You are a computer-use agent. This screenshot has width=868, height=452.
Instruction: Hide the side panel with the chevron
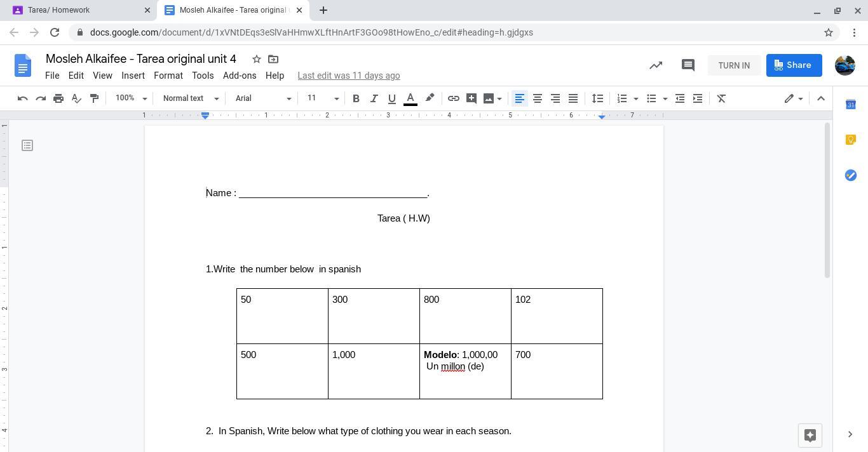(850, 435)
